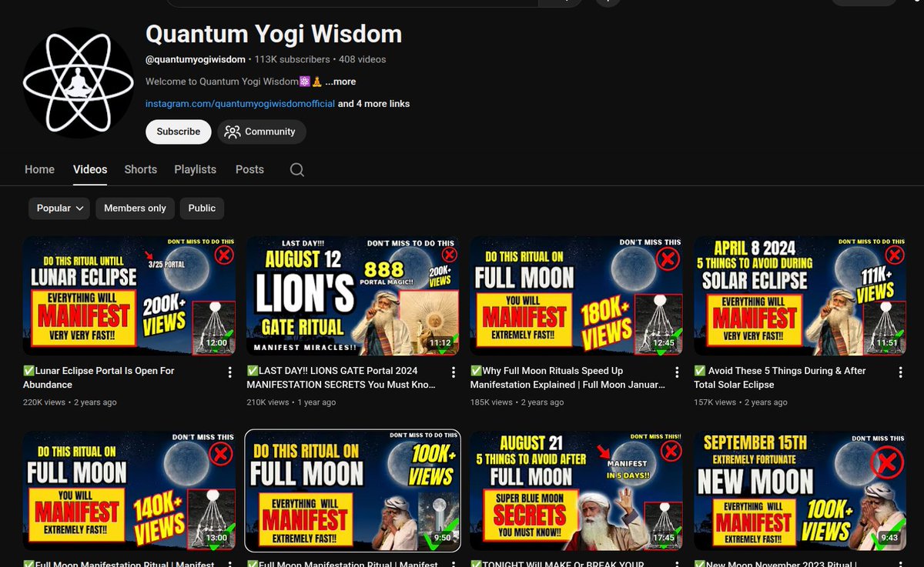The height and width of the screenshot is (567, 924).
Task: Open the title 'Avoid These 5 Things During & After'
Action: point(780,378)
